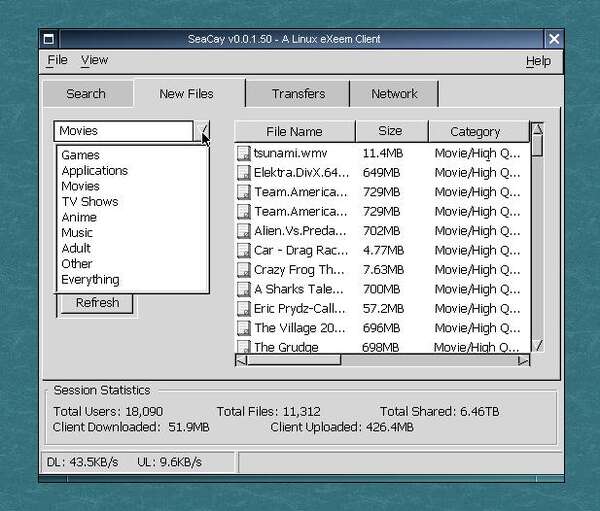
Task: Sort by the Category column header
Action: click(x=478, y=132)
